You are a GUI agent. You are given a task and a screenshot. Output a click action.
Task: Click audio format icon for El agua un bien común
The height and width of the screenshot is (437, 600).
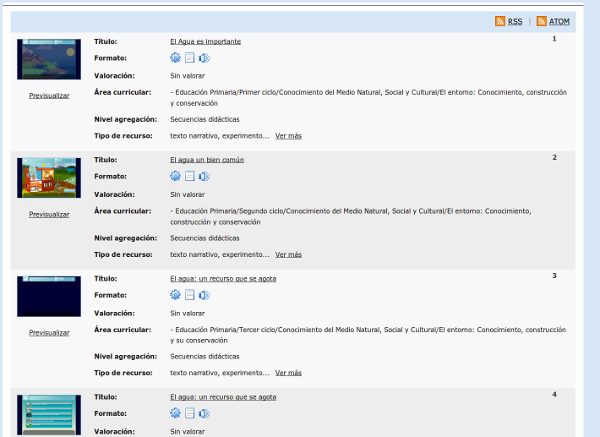coord(204,176)
